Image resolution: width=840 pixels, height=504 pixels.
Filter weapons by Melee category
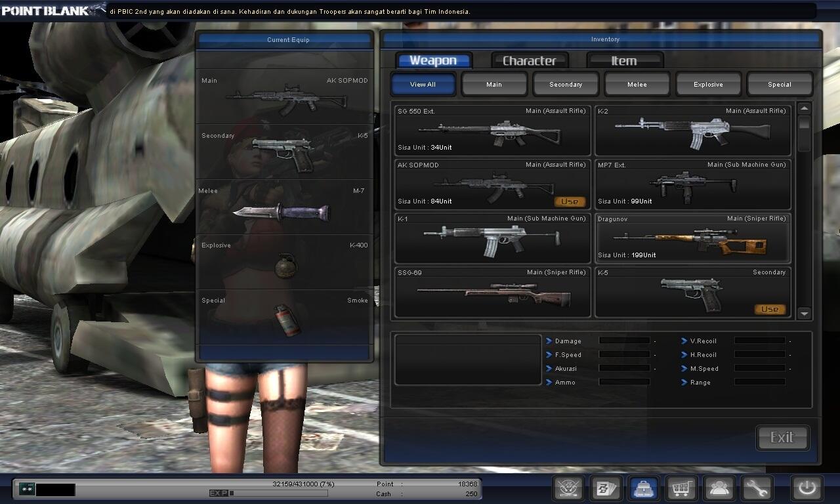pyautogui.click(x=637, y=84)
